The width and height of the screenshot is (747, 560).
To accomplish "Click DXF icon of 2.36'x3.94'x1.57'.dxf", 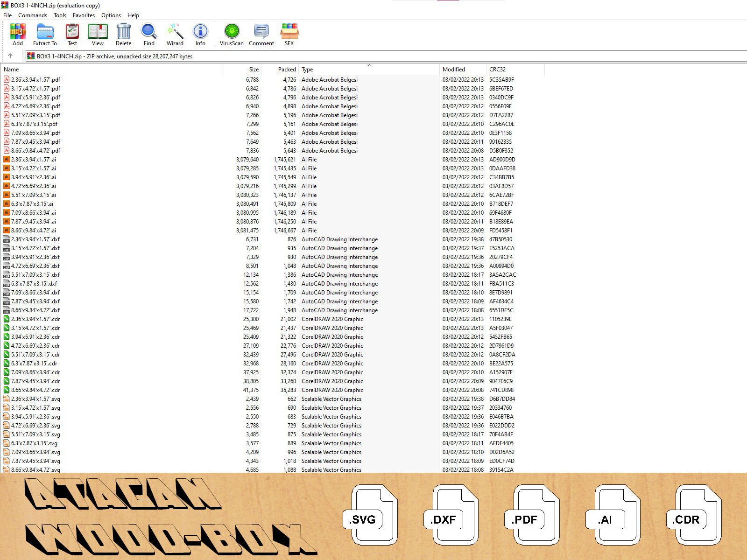I will [x=7, y=239].
